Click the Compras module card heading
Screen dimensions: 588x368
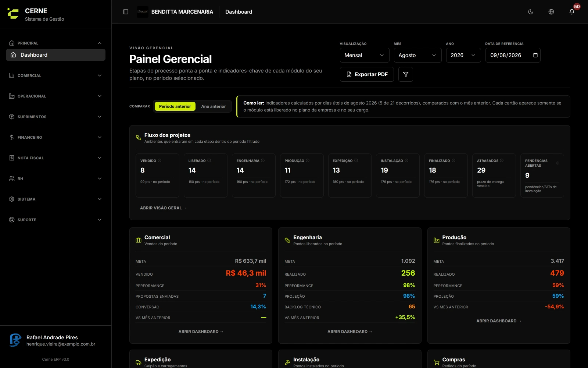[453, 360]
